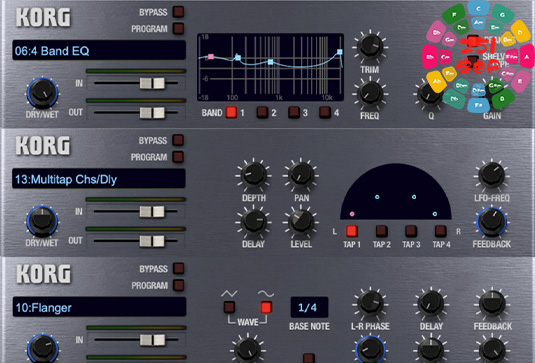This screenshot has height=363, width=535.
Task: Click the DEPTH knob
Action: click(254, 175)
